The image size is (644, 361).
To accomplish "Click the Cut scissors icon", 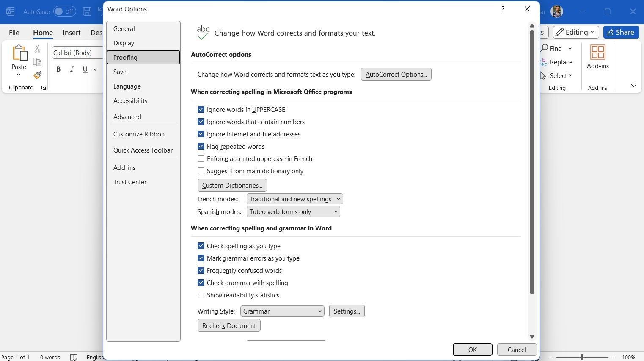I will pyautogui.click(x=37, y=49).
